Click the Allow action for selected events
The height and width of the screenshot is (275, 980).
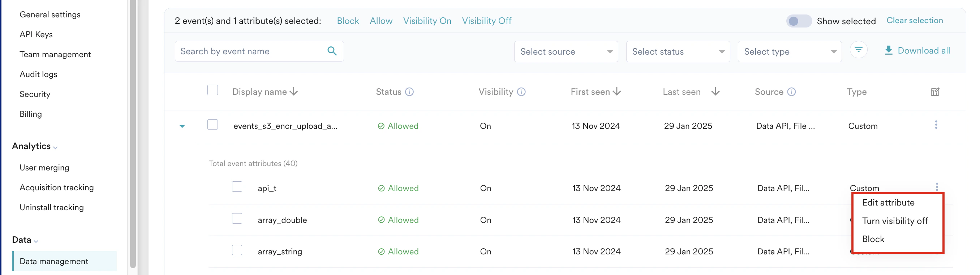[381, 21]
